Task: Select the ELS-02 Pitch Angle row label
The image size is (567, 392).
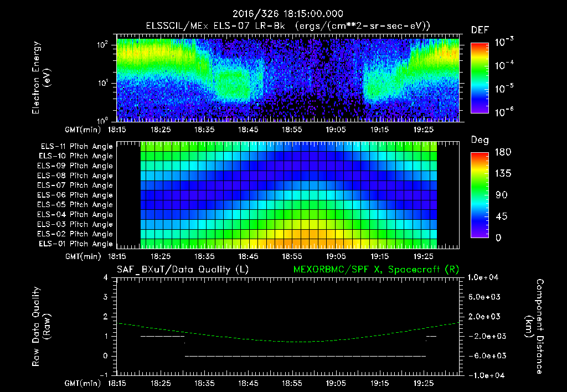Action: pyautogui.click(x=75, y=234)
